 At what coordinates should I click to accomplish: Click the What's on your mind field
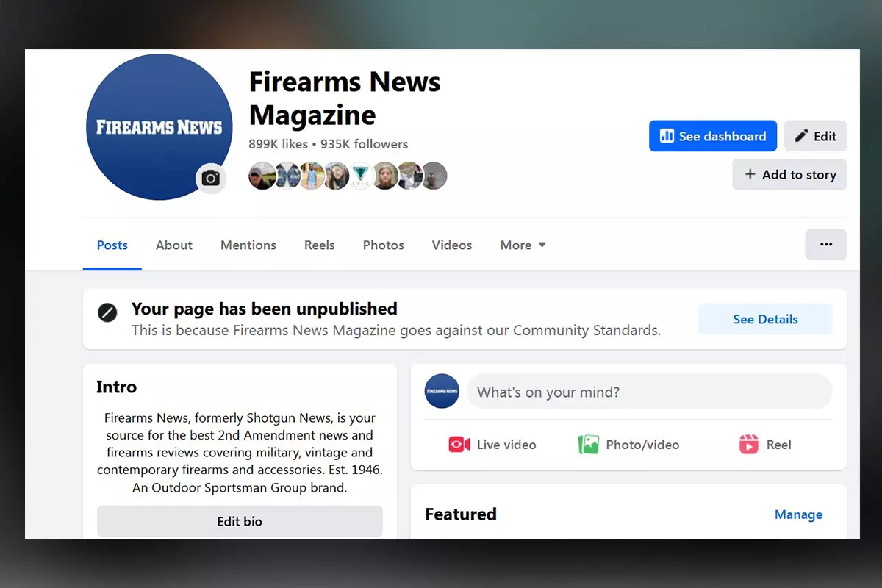point(650,392)
